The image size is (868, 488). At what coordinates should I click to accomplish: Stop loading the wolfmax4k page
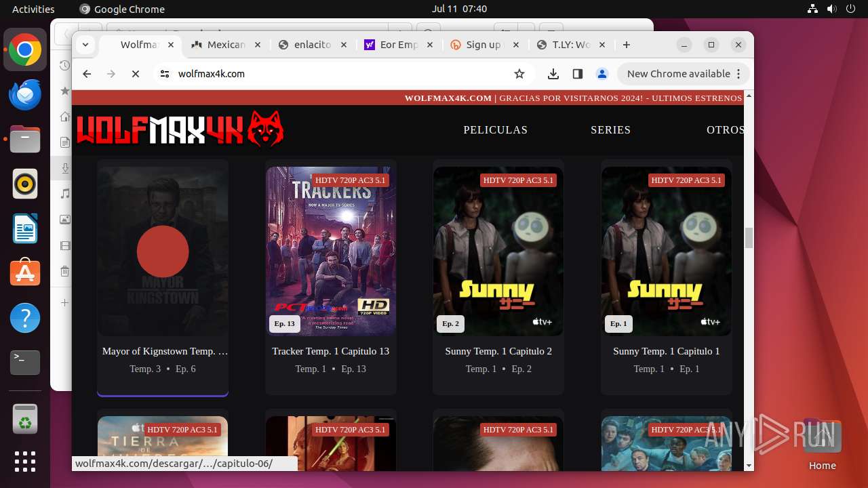tap(136, 74)
